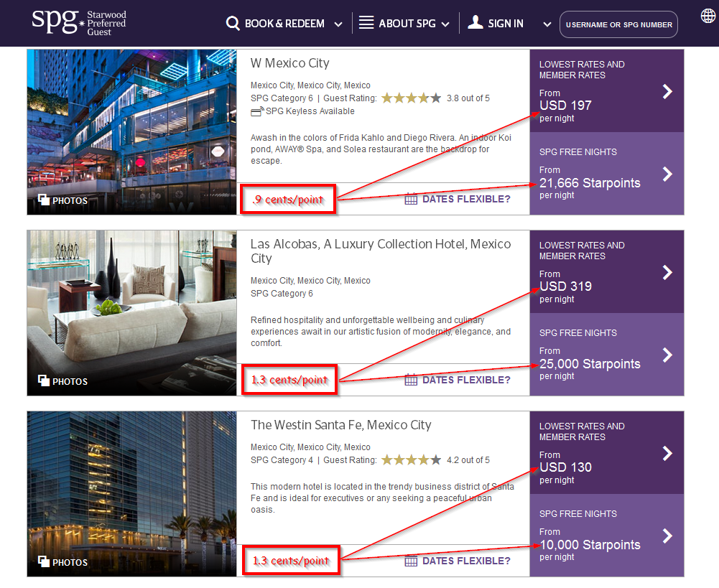Open W Mexico City hotel photo

[x=131, y=132]
